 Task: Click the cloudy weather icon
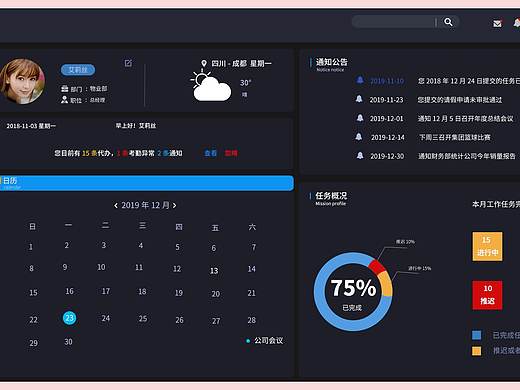click(x=211, y=85)
